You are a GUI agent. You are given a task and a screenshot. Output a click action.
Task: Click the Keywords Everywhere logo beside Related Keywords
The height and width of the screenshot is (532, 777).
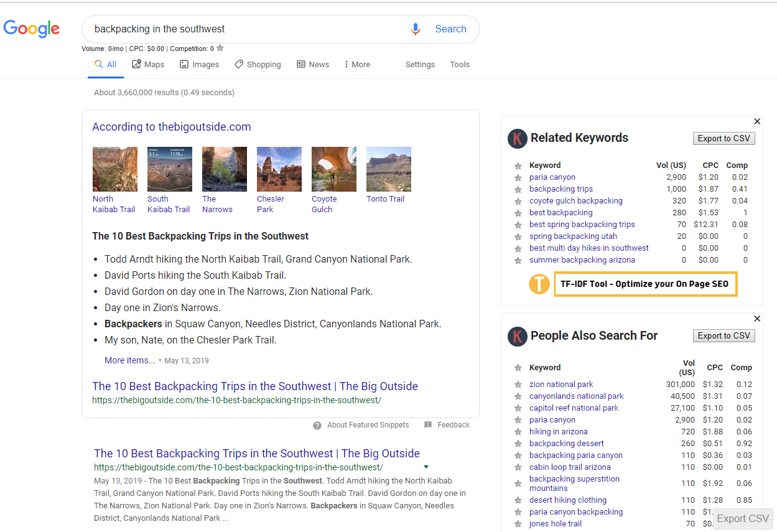(x=518, y=138)
